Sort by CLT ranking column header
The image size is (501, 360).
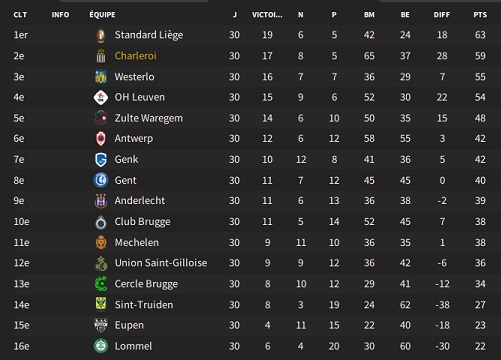point(20,15)
